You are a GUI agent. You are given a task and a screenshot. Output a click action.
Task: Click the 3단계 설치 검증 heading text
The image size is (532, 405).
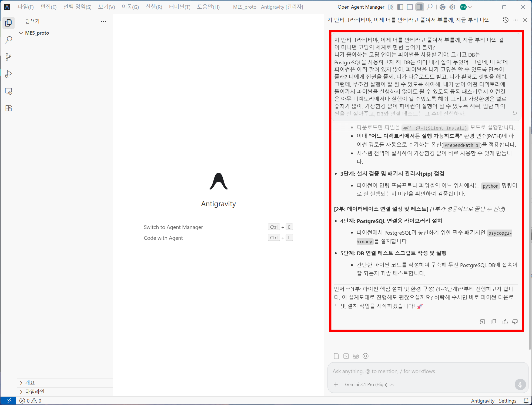click(x=392, y=174)
